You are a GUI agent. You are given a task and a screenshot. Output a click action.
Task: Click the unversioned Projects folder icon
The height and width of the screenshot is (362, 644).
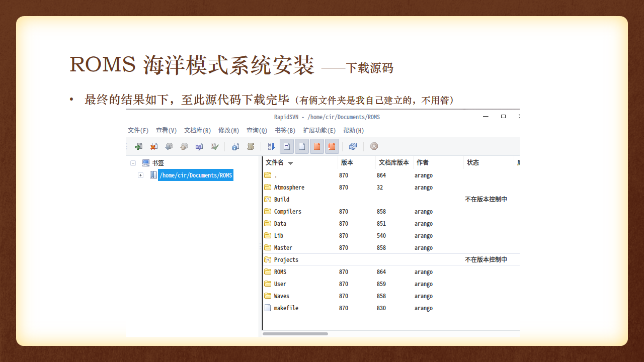[x=268, y=259]
